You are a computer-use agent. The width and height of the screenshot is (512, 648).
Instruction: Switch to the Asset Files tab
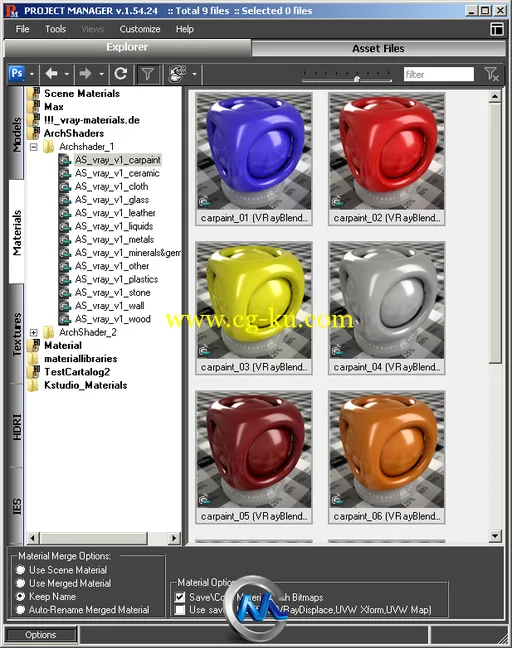378,48
